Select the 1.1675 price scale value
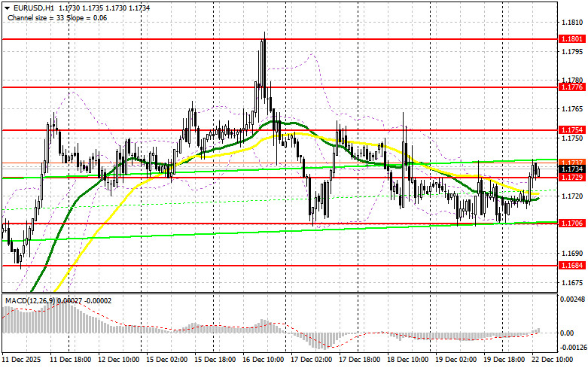588x368 pixels. point(572,282)
